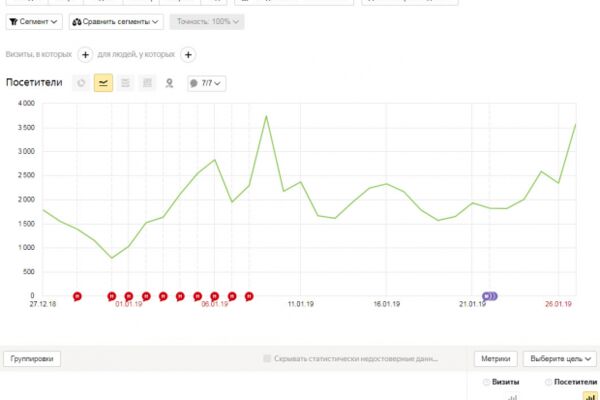600x400 pixels.
Task: Click the Группировки button
Action: point(32,359)
